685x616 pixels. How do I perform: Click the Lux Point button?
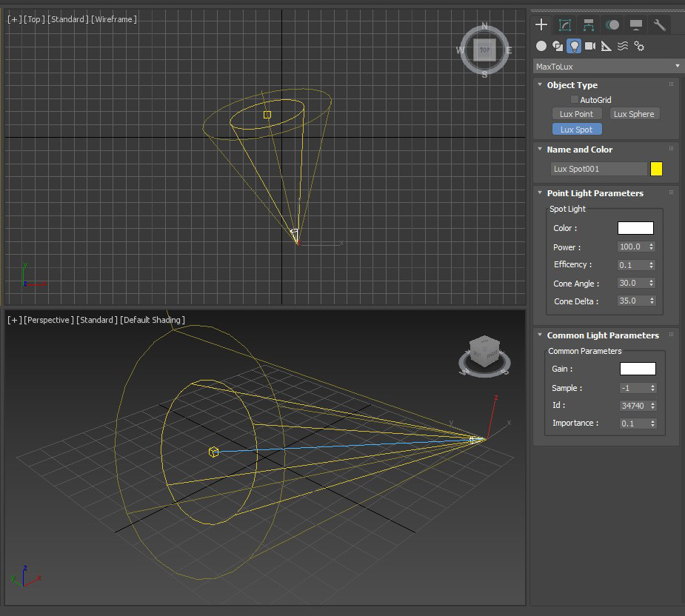576,114
